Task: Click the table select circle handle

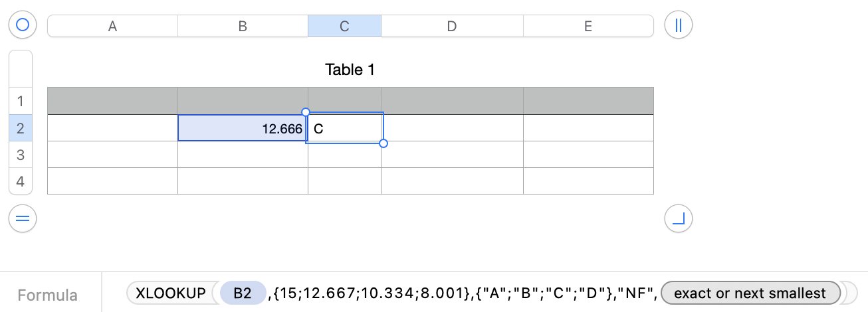Action: pos(23,25)
